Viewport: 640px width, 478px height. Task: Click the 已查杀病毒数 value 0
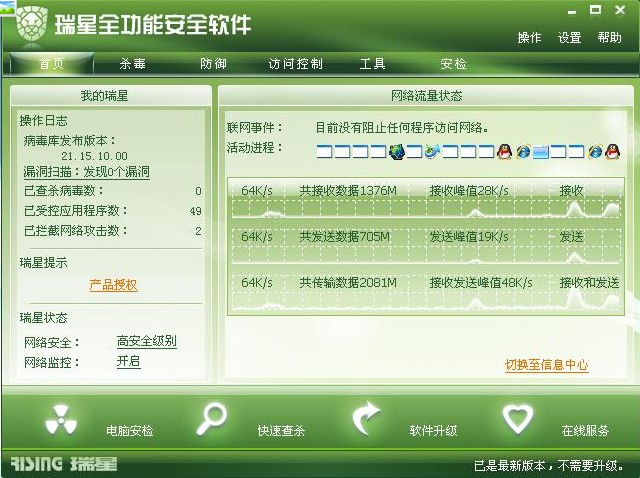[198, 191]
